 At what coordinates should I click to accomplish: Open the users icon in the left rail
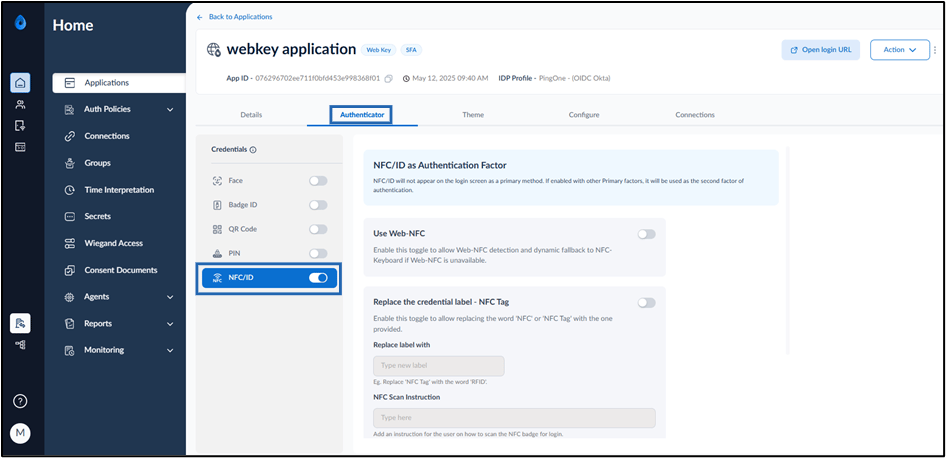click(21, 105)
